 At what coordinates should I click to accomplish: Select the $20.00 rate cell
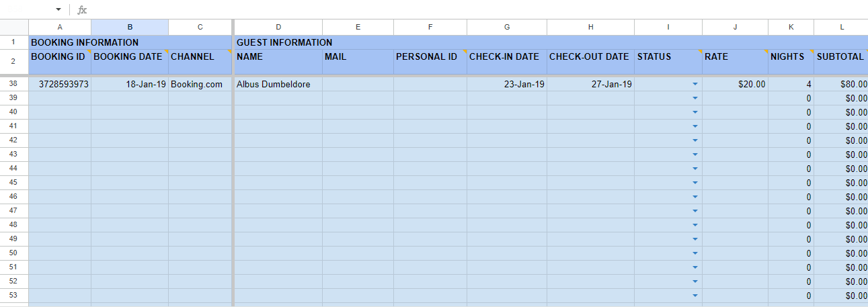pos(736,84)
